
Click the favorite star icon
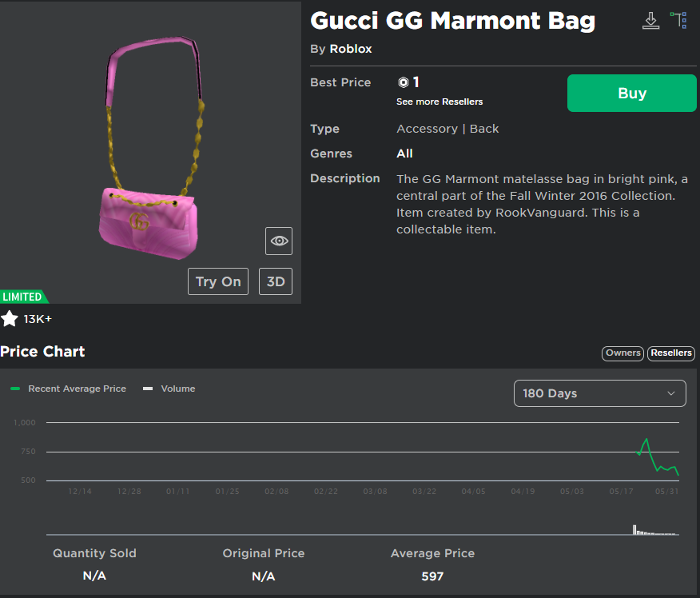click(10, 319)
